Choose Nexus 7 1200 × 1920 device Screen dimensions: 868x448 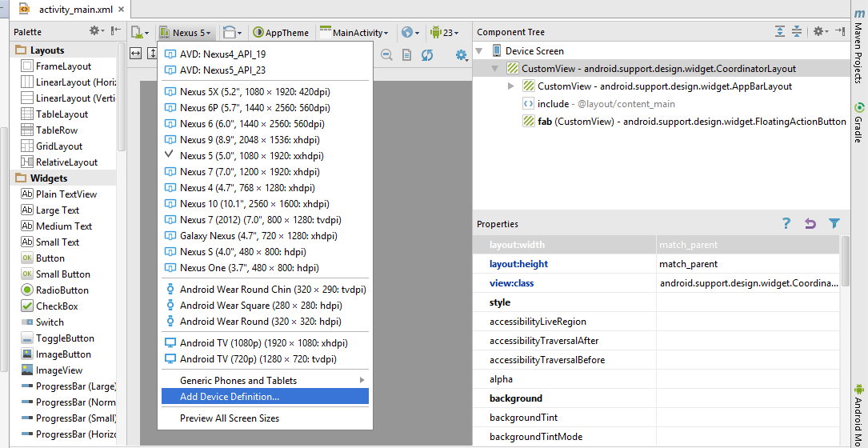click(x=265, y=172)
